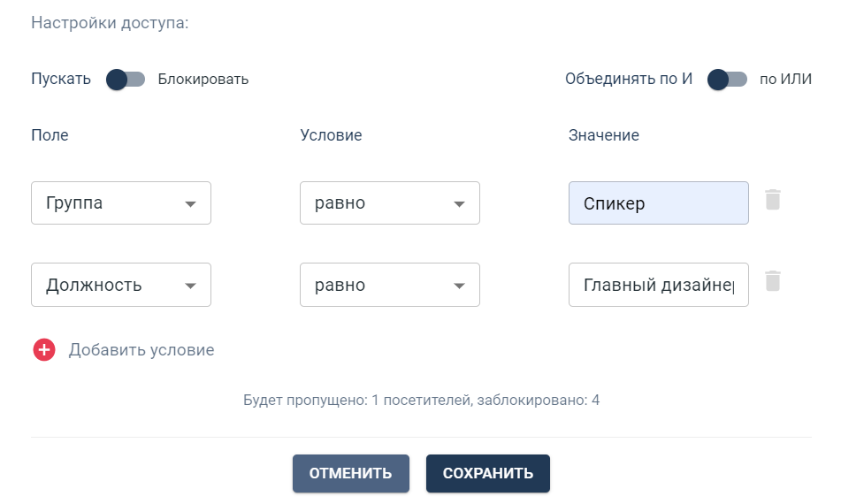Toggle the combine by И/ИЛИ switch
The height and width of the screenshot is (504, 841).
727,80
